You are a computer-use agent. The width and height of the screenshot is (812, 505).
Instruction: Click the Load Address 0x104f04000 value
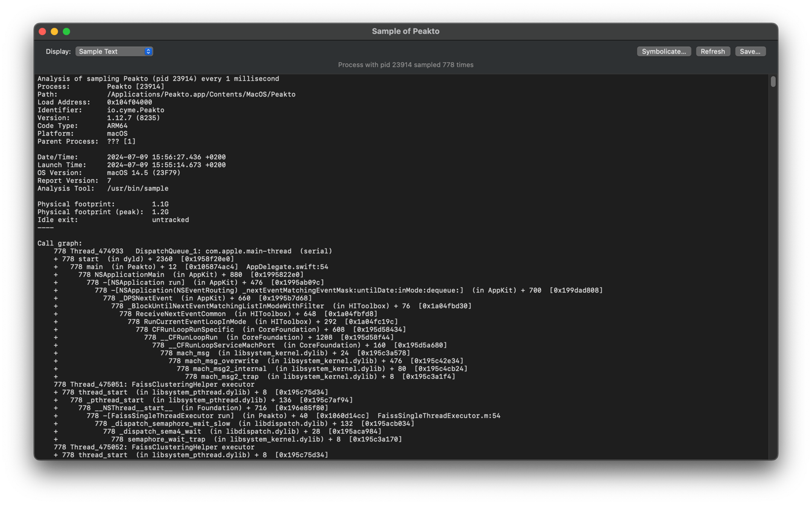pos(130,102)
